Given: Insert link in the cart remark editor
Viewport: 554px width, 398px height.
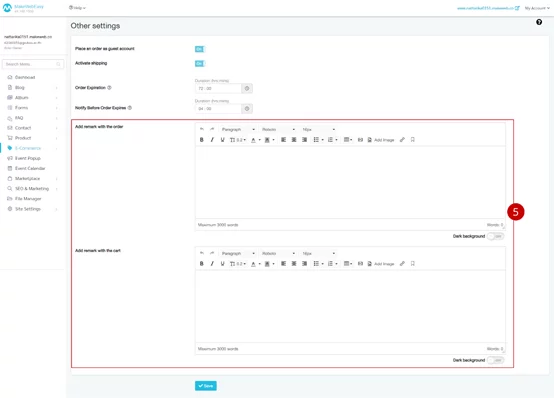Looking at the screenshot, I should (402, 264).
